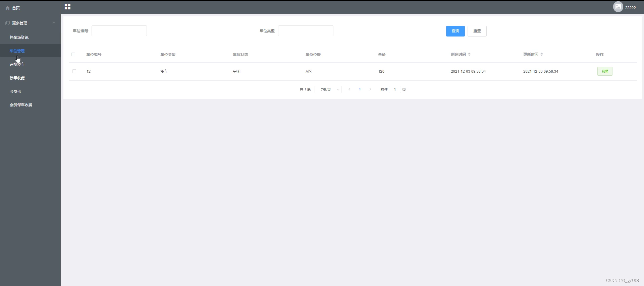The height and width of the screenshot is (286, 644).
Task: Click the A区 location cell
Action: point(309,71)
